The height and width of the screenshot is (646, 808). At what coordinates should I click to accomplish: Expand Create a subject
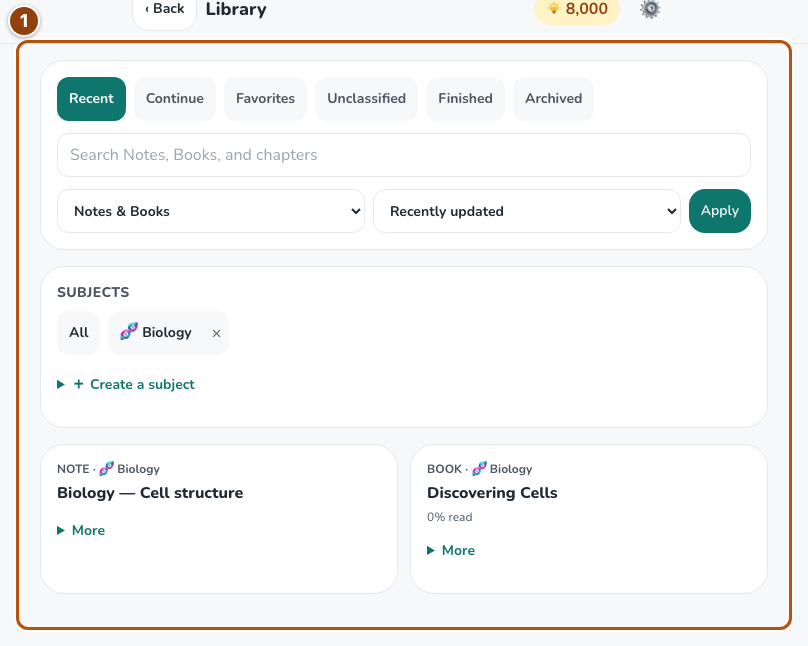(126, 384)
